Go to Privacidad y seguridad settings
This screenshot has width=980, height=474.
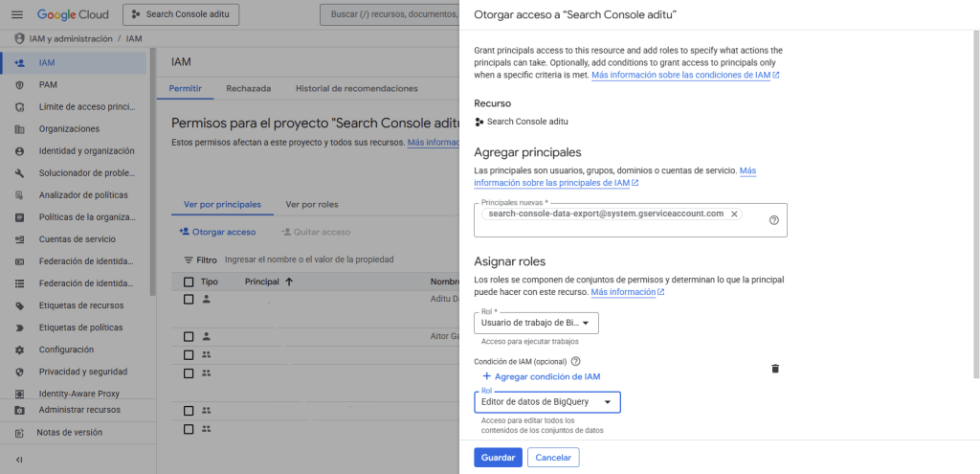pyautogui.click(x=82, y=372)
